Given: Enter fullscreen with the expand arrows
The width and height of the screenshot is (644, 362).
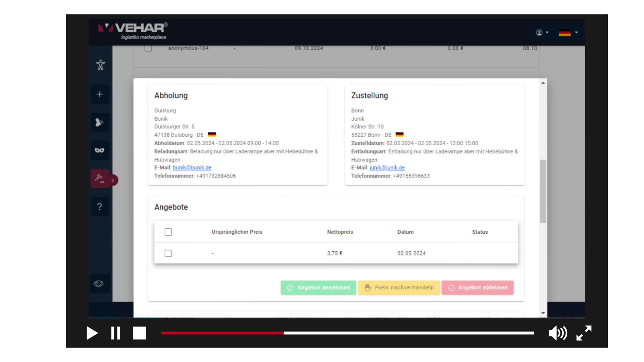Looking at the screenshot, I should click(x=584, y=333).
